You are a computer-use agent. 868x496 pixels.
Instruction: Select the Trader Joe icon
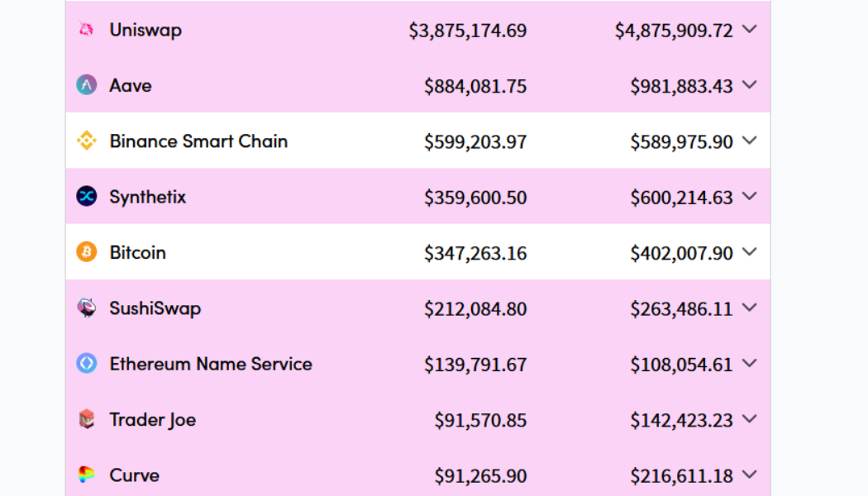point(85,419)
